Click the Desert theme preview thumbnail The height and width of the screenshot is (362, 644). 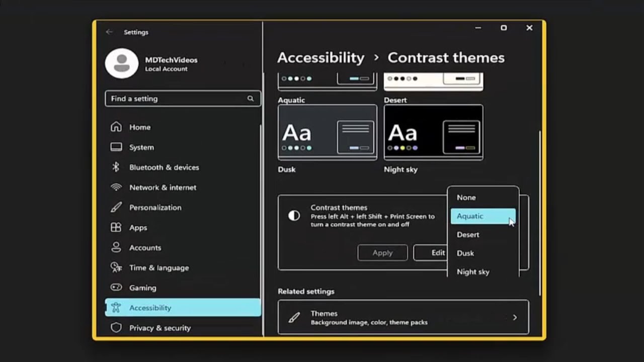point(433,81)
